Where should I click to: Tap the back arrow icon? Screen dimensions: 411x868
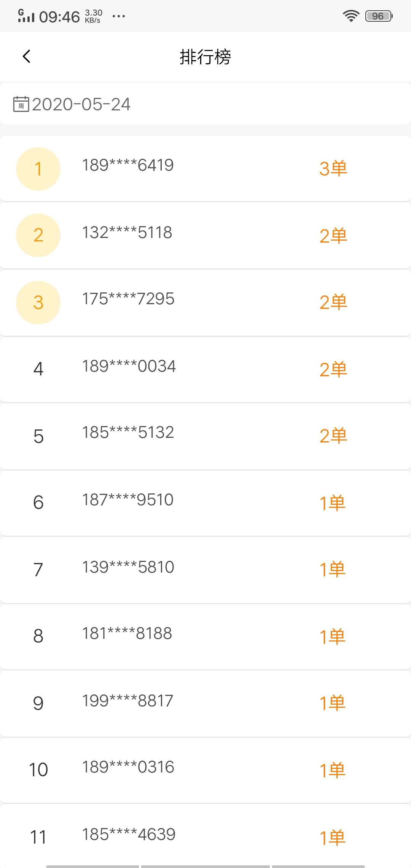click(x=27, y=57)
